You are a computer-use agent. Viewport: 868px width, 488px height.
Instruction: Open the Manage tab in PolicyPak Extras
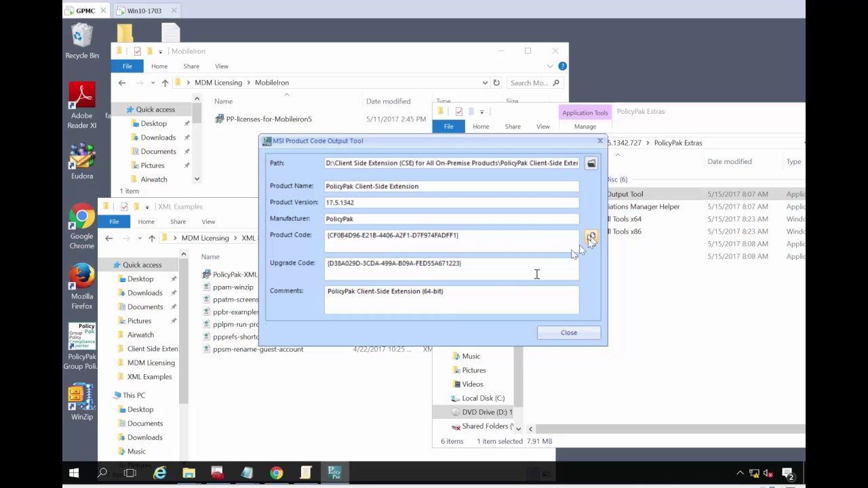[585, 127]
